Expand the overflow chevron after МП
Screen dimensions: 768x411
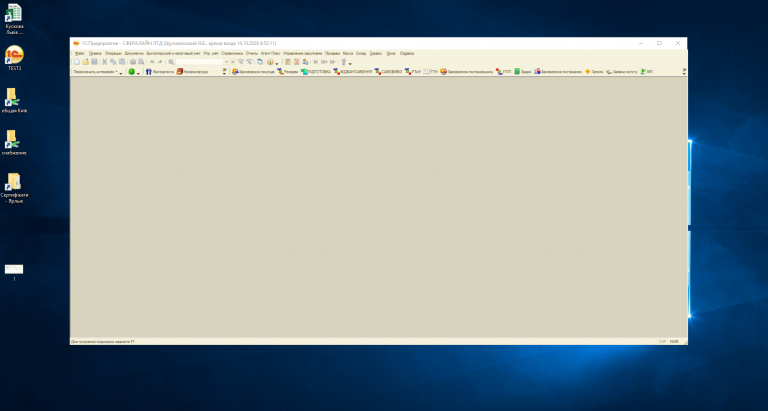tap(684, 72)
